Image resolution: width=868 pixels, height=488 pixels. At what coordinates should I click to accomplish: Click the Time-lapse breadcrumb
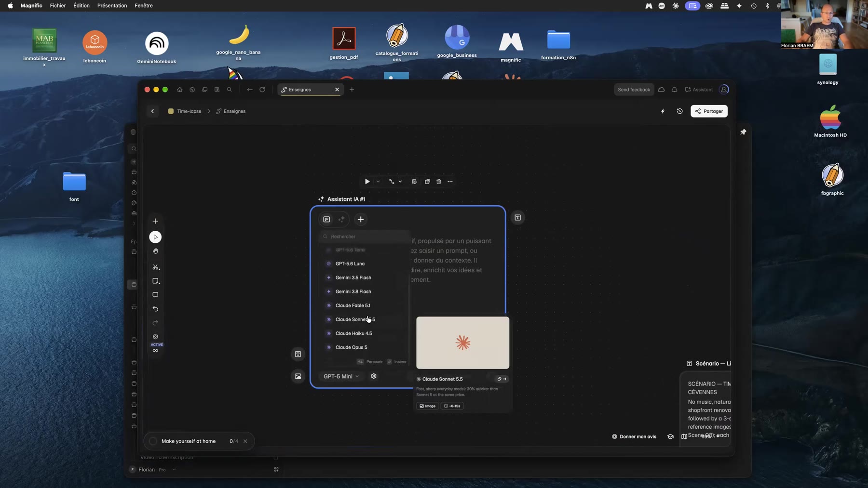point(184,111)
